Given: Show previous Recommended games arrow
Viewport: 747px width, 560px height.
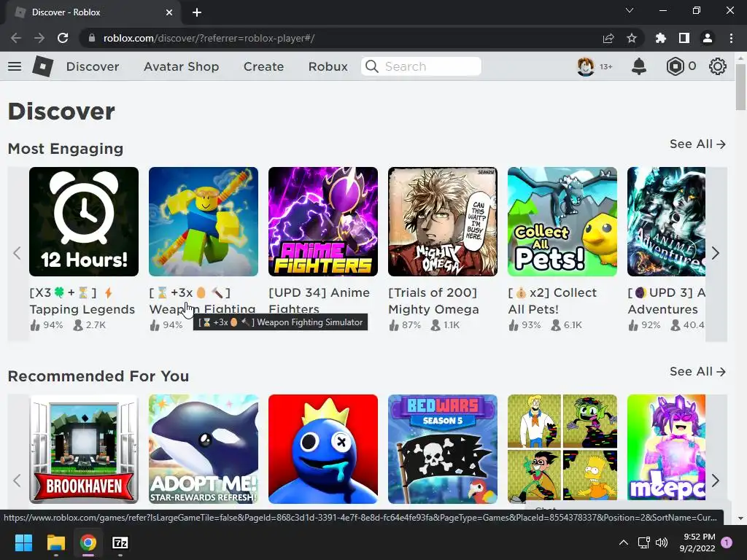Looking at the screenshot, I should (18, 481).
